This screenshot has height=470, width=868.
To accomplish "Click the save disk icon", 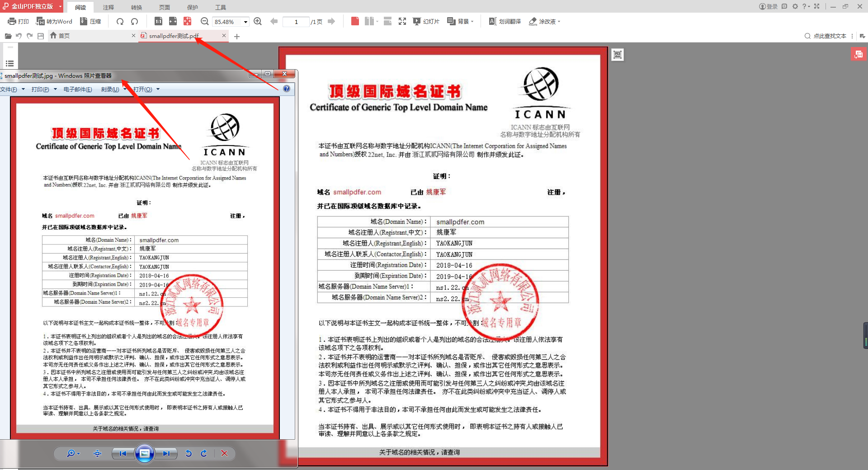I will point(41,36).
